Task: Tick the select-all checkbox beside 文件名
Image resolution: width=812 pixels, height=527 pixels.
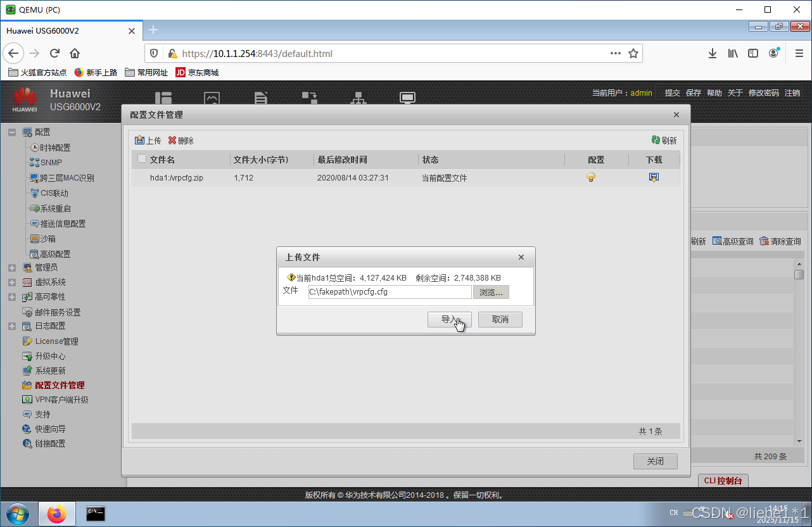Action: coord(142,159)
